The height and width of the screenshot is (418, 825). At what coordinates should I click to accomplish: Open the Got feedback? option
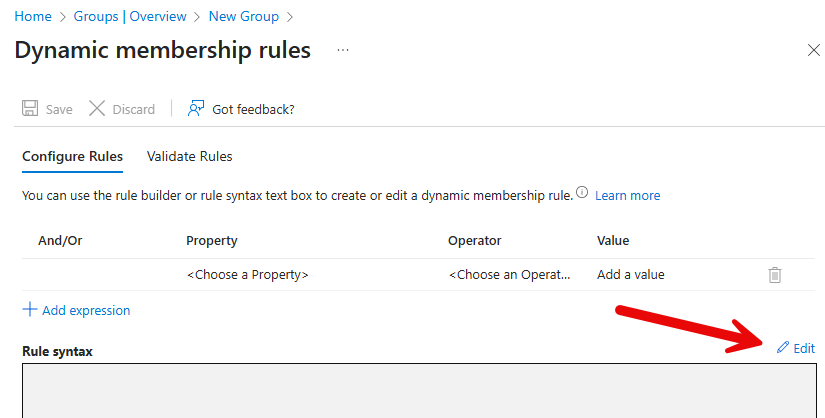241,109
